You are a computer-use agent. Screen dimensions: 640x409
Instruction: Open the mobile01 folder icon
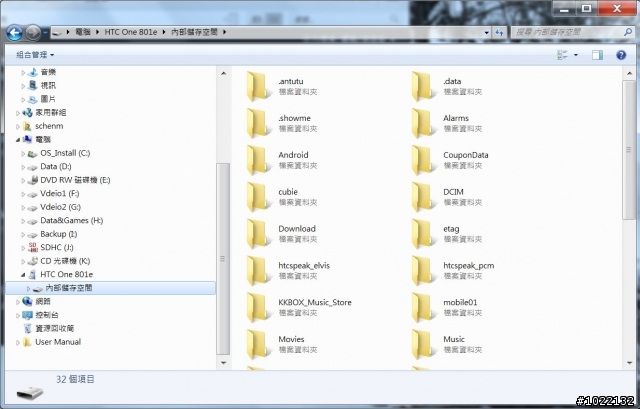423,307
